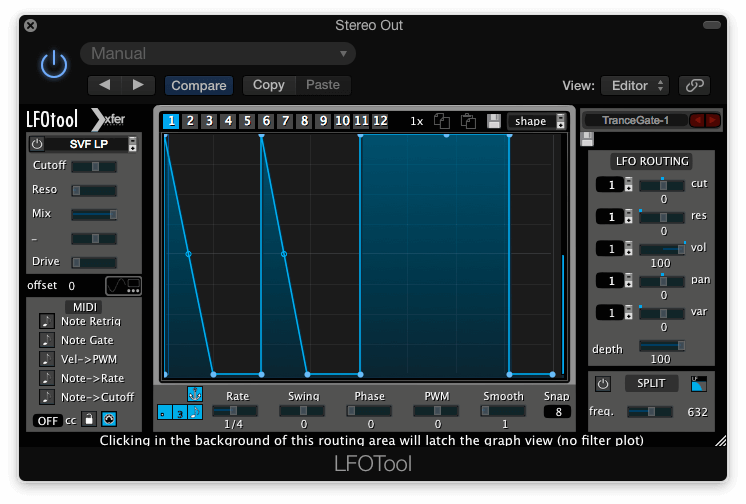Toggle the Note->Cutoff note icon
The width and height of the screenshot is (746, 504).
coord(47,397)
